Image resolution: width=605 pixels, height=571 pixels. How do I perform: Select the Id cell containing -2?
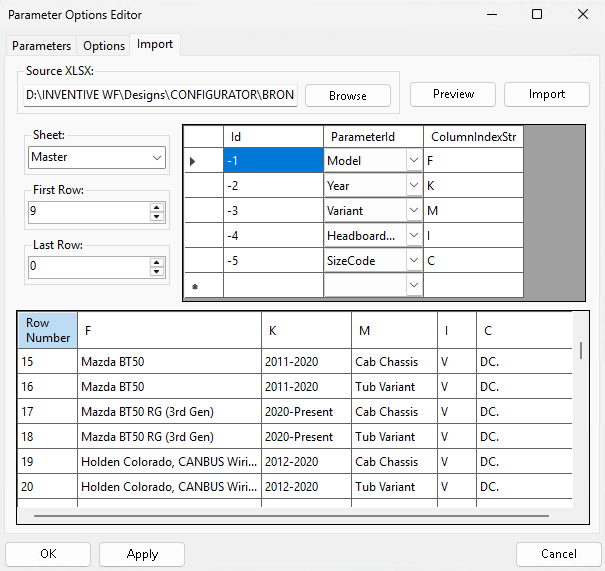[273, 186]
